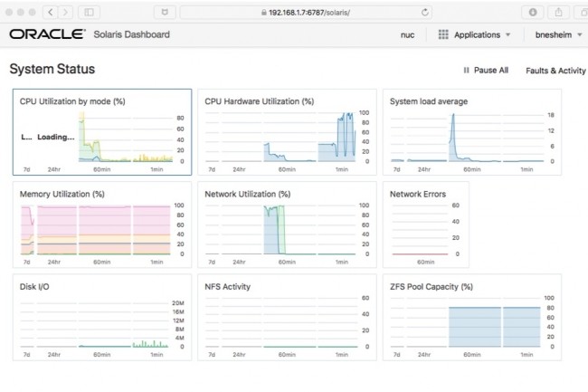Select the Disk I/O chart
Viewport: 588px width, 392px height.
point(102,318)
